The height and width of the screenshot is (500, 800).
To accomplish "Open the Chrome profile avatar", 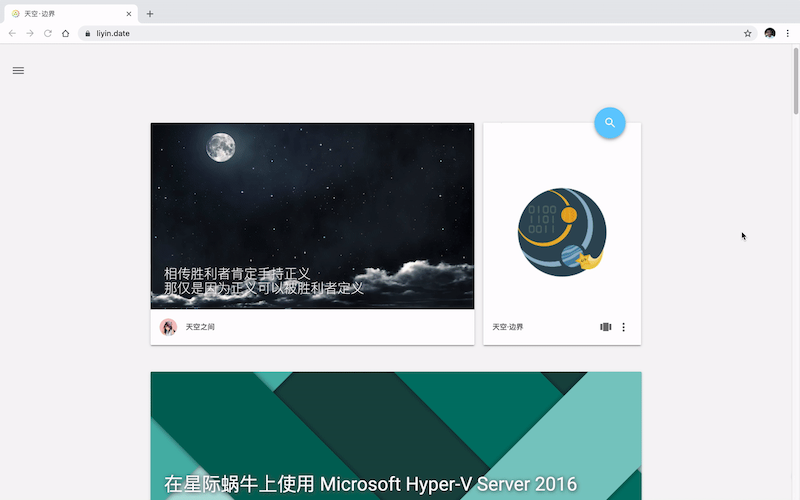I will coord(770,33).
